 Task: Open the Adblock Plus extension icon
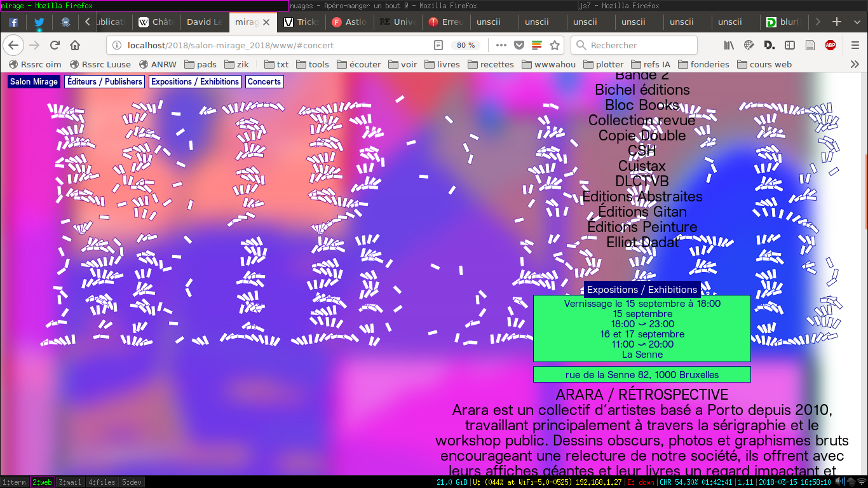[x=830, y=45]
